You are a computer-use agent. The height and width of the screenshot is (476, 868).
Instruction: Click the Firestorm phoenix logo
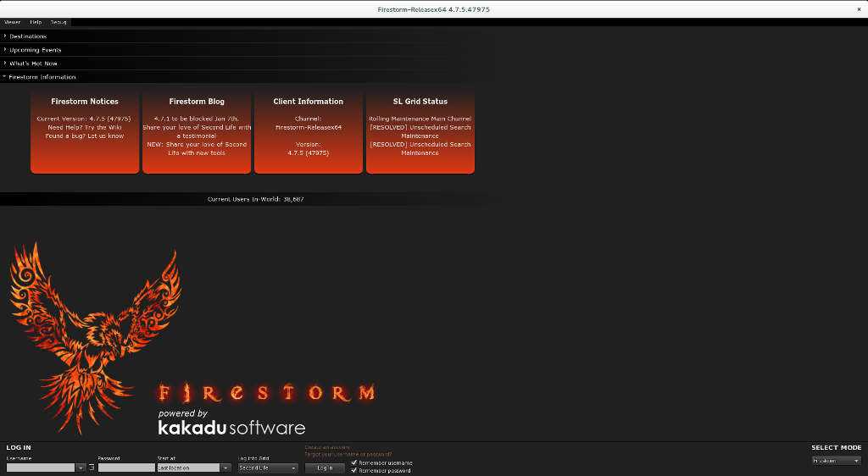93,335
